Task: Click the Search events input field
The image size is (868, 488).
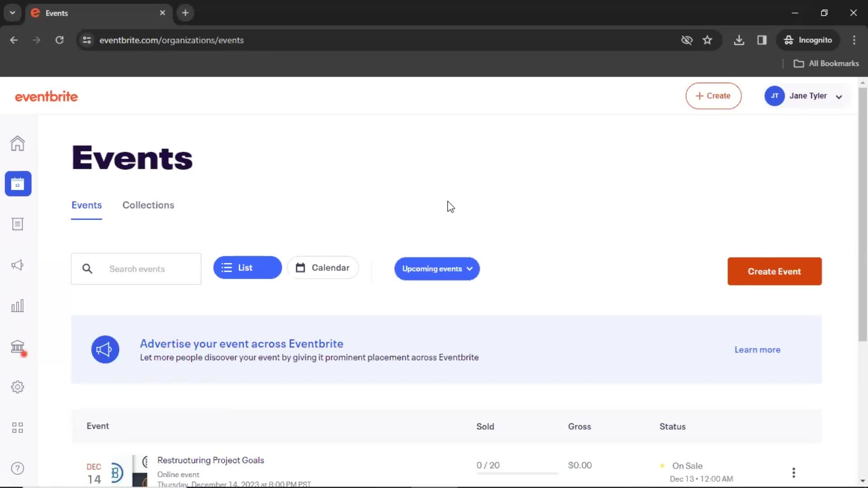Action: pos(136,269)
